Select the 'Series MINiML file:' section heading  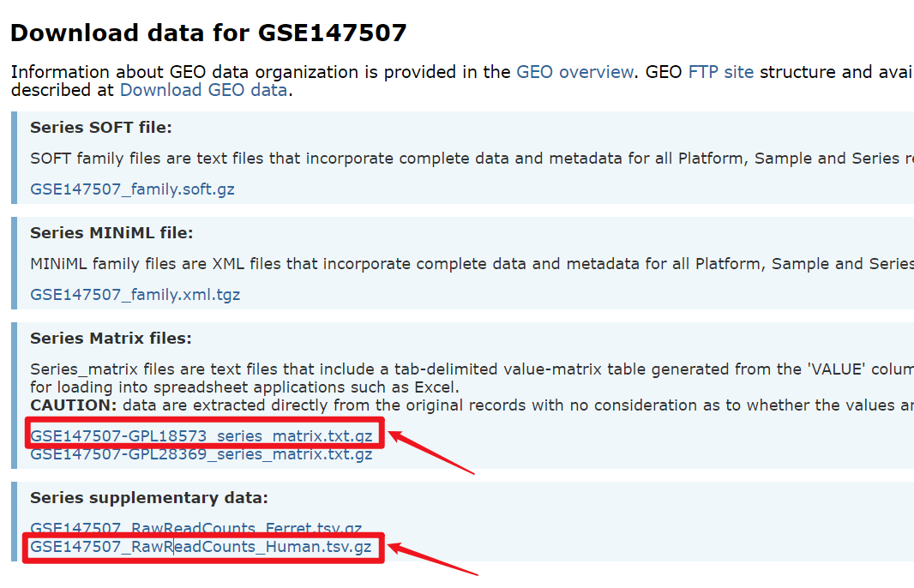[x=111, y=232]
